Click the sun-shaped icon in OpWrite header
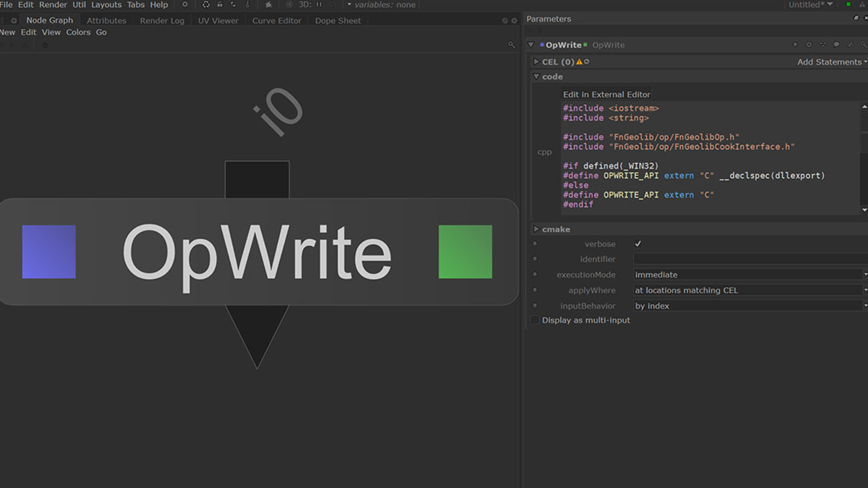 809,45
